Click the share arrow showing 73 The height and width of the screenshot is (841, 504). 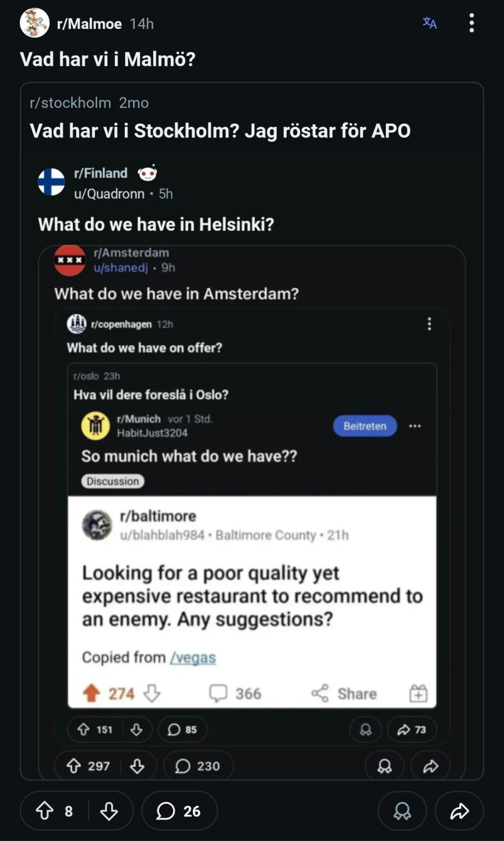click(412, 729)
